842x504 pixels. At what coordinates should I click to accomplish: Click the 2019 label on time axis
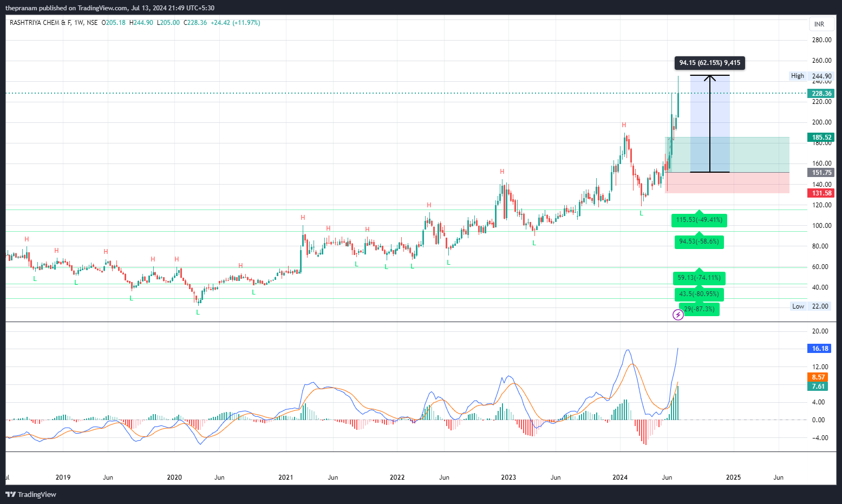(63, 477)
